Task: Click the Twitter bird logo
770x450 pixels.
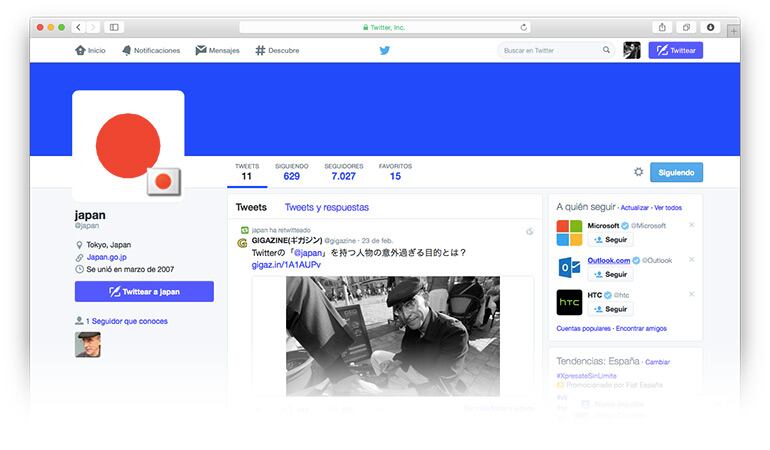Action: [385, 50]
